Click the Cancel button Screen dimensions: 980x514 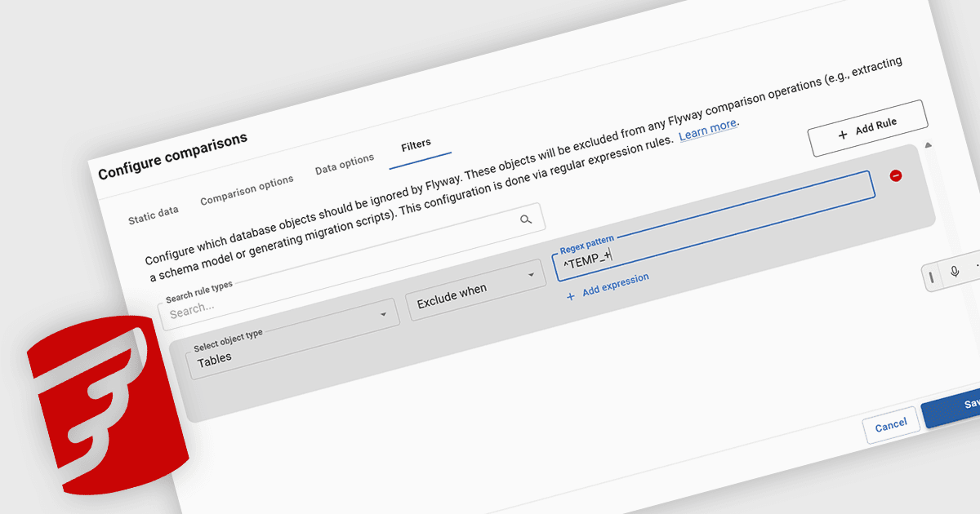(x=891, y=425)
